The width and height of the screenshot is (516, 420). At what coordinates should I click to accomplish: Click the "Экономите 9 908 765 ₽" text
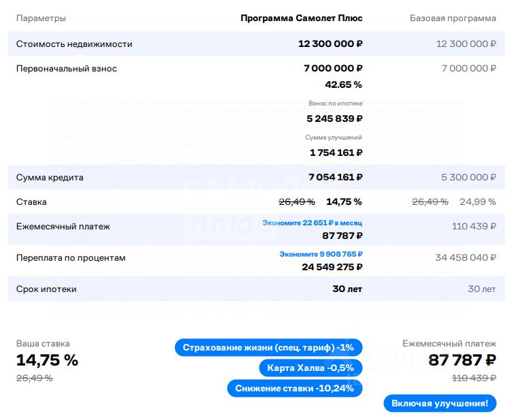321,254
